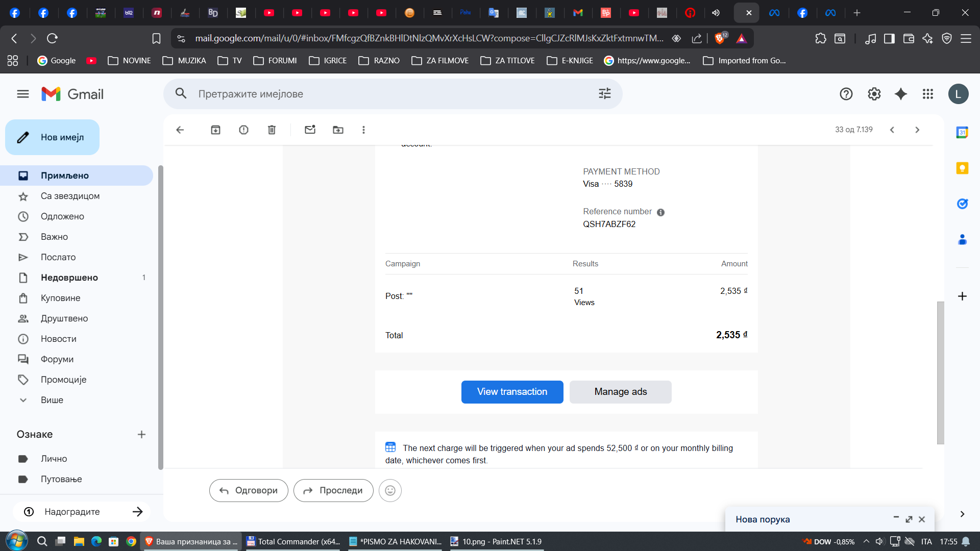The image size is (980, 551).
Task: Click the Reference number info icon
Action: point(660,212)
